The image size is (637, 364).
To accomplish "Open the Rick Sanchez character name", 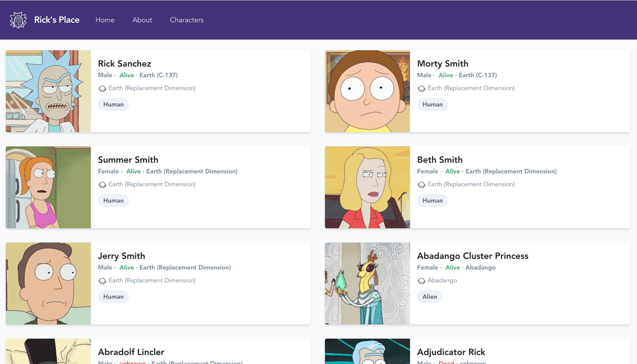I will tap(124, 63).
